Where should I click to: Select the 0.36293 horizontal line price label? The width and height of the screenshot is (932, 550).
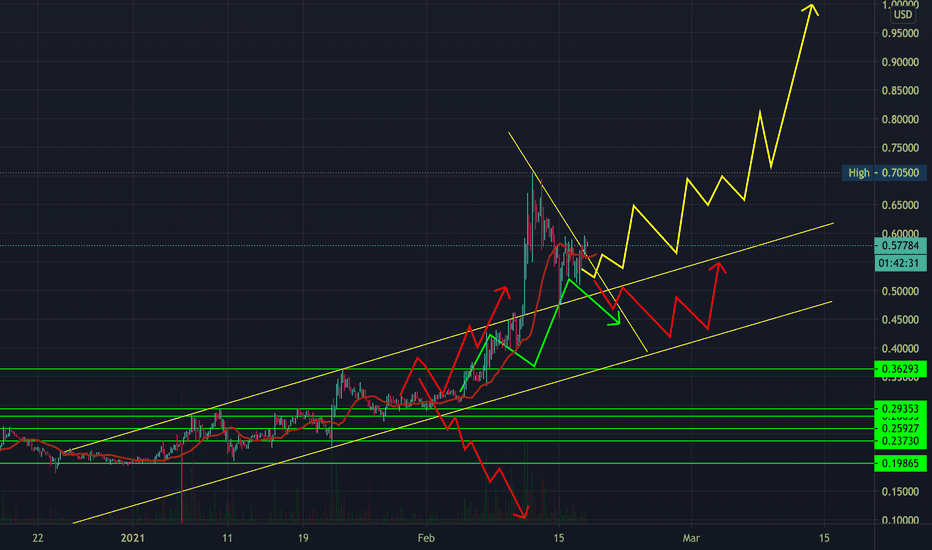point(900,369)
